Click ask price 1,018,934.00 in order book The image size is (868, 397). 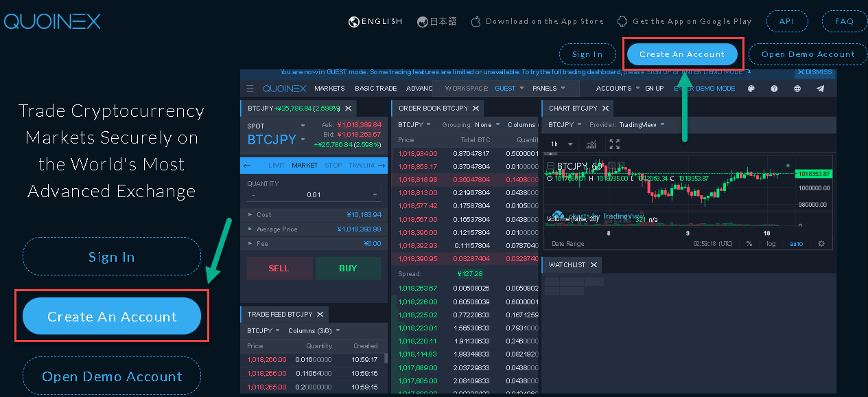[417, 153]
